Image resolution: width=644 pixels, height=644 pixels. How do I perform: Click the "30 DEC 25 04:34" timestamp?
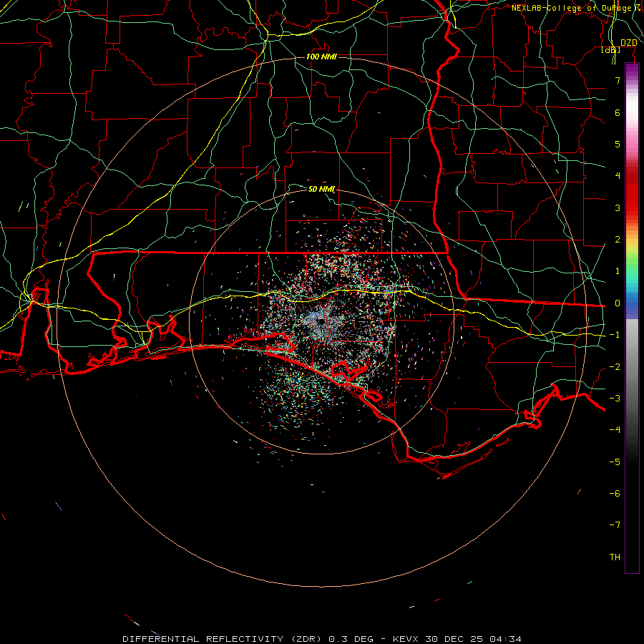pos(473,639)
